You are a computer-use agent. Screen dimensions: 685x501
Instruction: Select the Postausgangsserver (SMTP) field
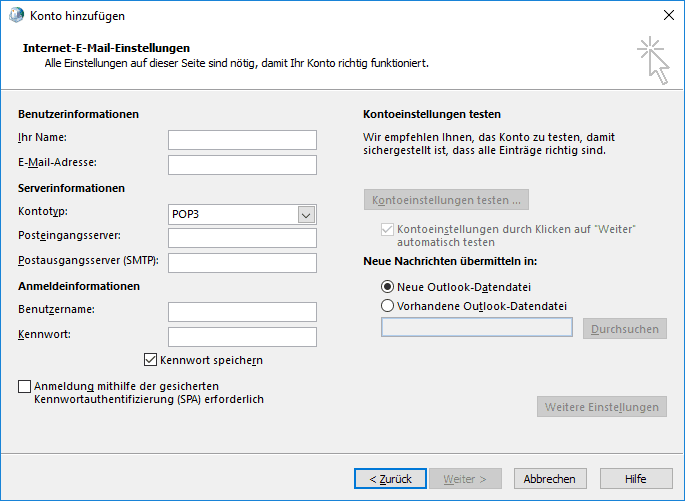[x=242, y=263]
